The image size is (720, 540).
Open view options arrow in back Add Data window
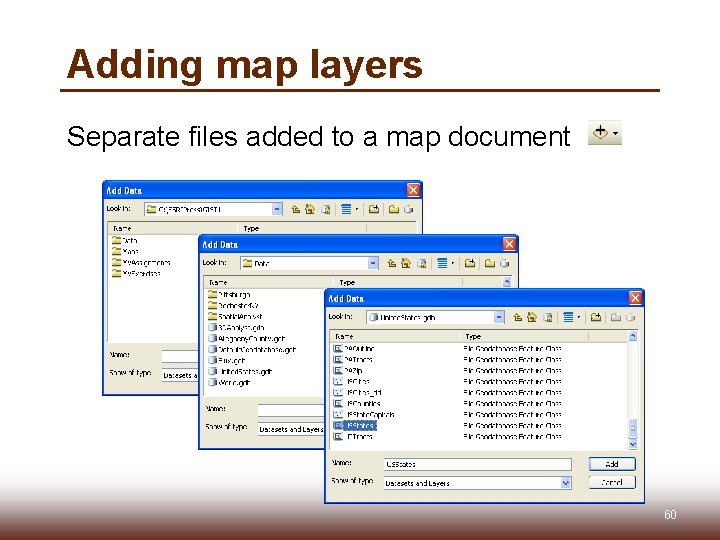[357, 209]
